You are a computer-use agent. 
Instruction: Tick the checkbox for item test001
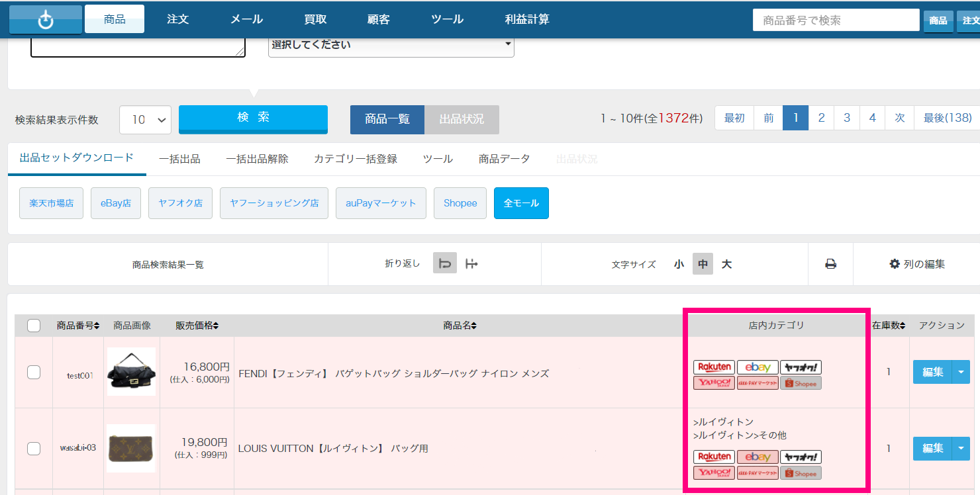point(34,373)
